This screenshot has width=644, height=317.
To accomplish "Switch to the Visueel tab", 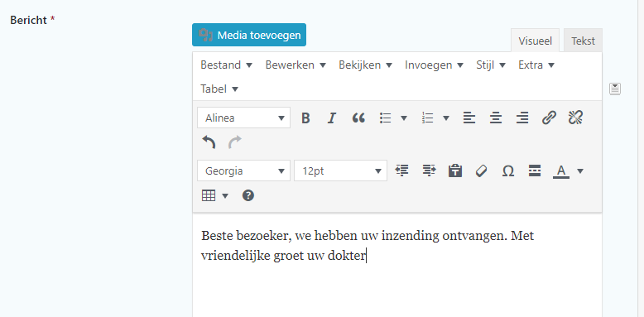I will coord(535,41).
